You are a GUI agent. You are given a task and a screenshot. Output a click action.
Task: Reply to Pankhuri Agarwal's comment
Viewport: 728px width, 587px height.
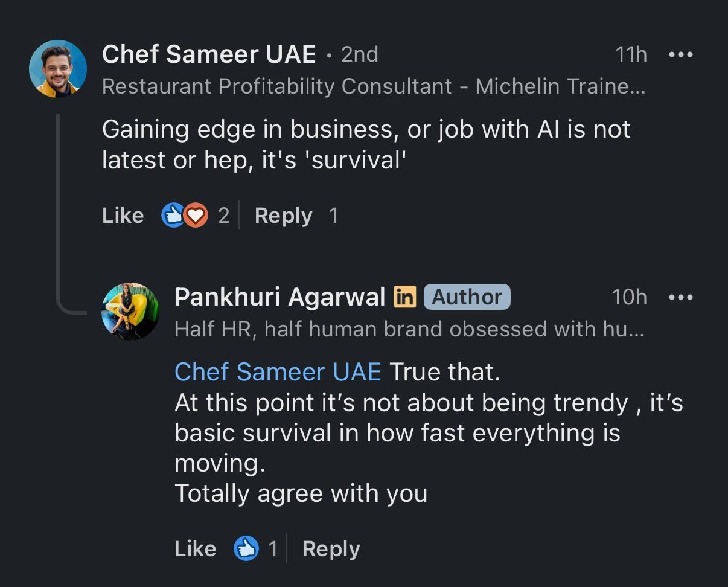pos(331,549)
